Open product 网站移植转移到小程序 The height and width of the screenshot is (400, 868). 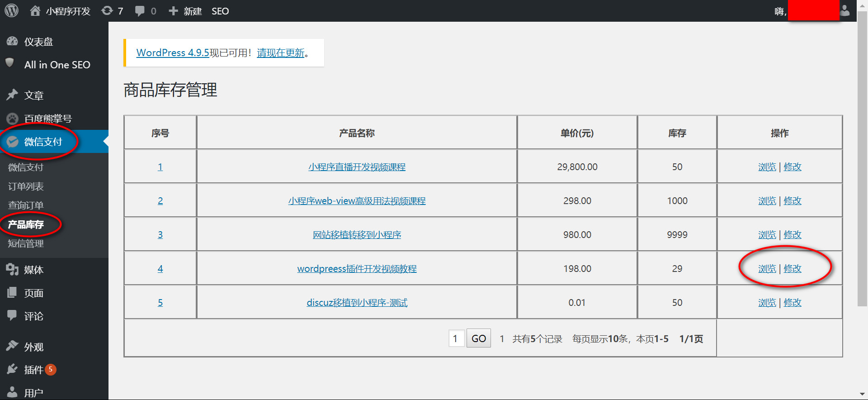357,235
